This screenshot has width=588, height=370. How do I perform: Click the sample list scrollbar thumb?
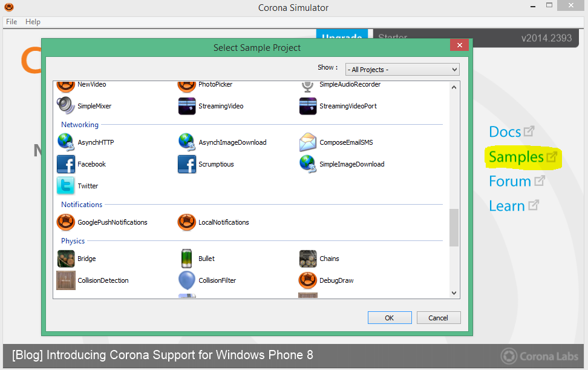coord(454,228)
